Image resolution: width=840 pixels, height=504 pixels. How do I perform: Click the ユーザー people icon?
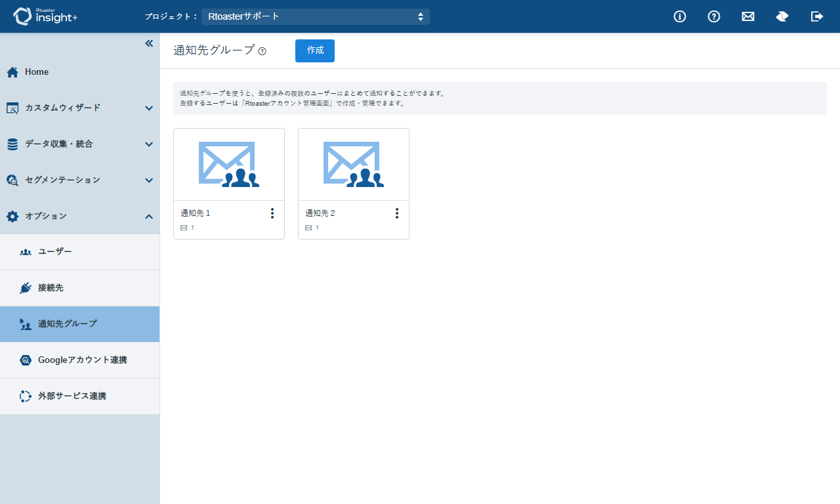(26, 252)
